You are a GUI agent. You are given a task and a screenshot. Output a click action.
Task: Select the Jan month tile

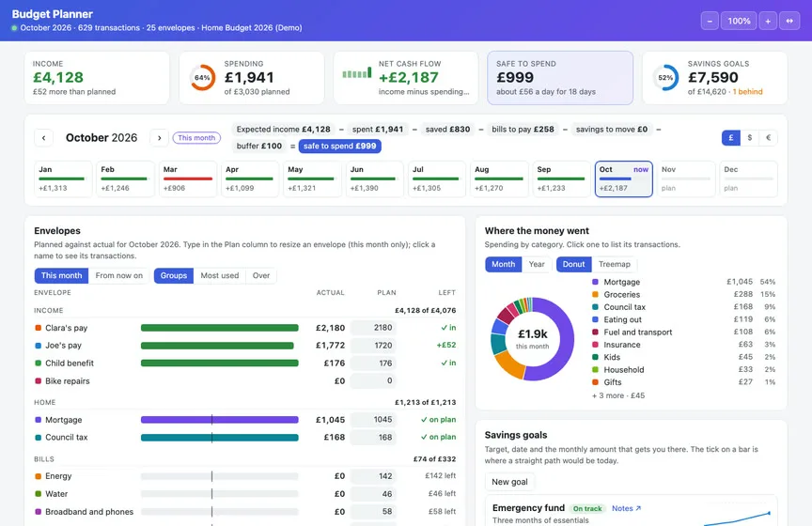(x=63, y=178)
